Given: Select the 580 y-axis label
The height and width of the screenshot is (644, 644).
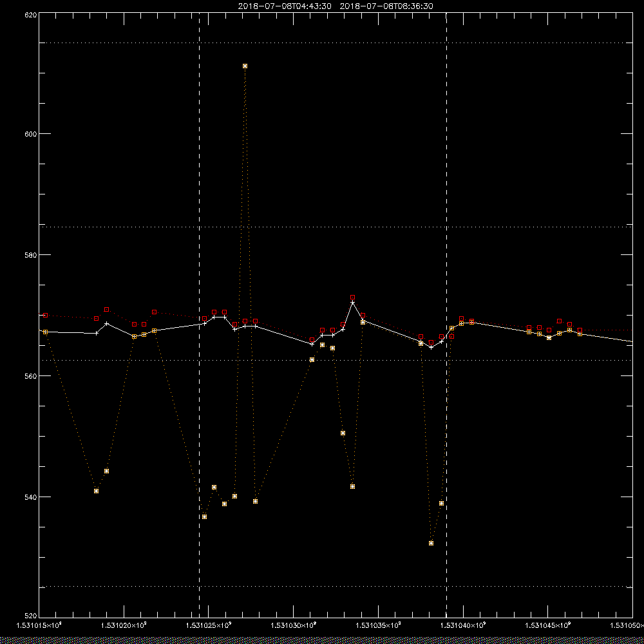Looking at the screenshot, I should click(31, 254).
